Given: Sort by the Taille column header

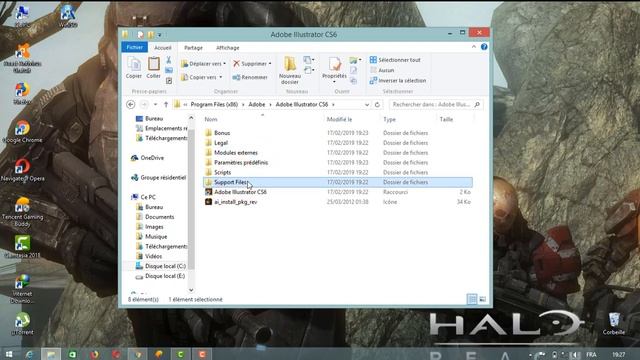Looking at the screenshot, I should [446, 119].
